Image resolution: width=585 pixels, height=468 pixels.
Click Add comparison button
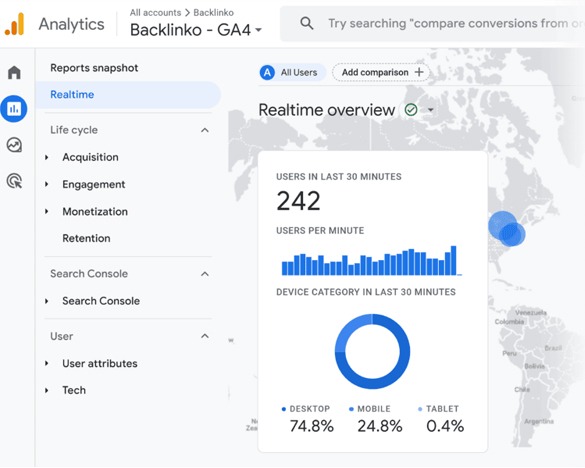coord(381,72)
